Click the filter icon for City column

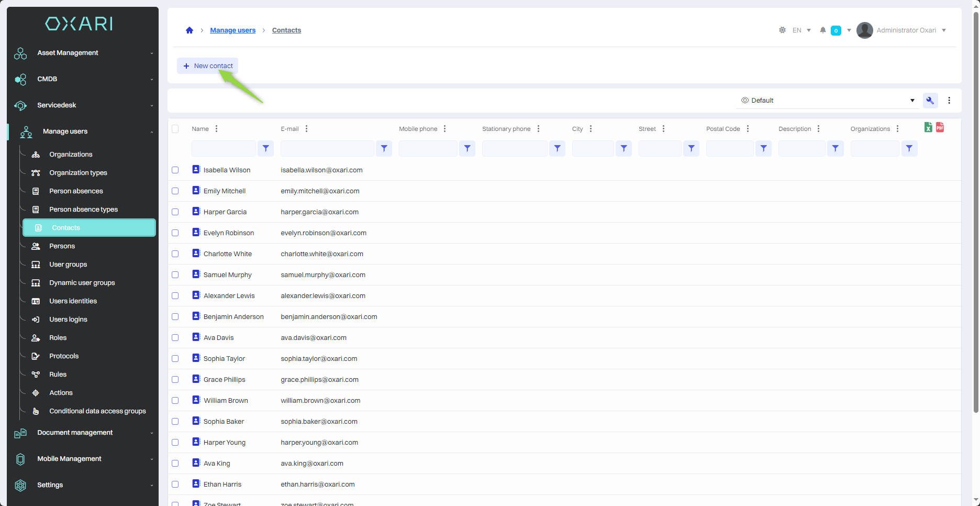[623, 149]
